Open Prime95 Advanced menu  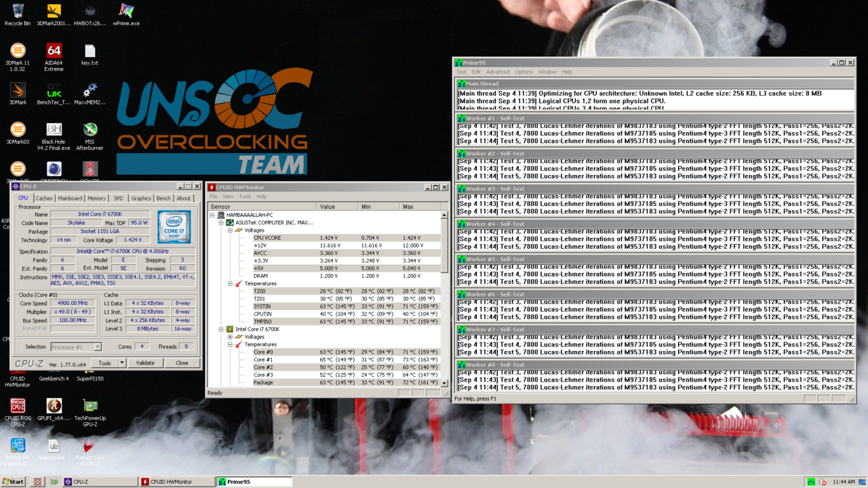[x=497, y=72]
